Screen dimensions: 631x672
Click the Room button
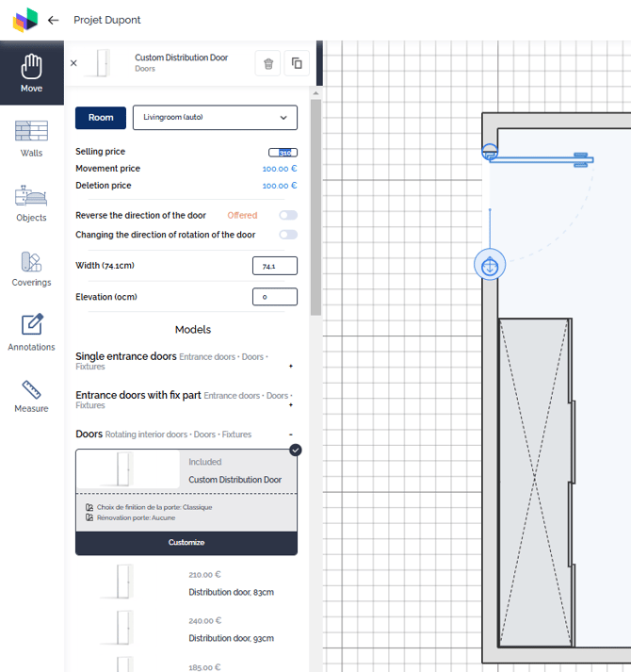pos(101,118)
